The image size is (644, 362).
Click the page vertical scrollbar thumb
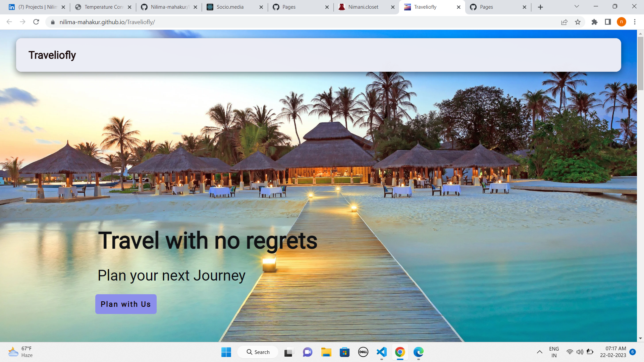(x=640, y=64)
